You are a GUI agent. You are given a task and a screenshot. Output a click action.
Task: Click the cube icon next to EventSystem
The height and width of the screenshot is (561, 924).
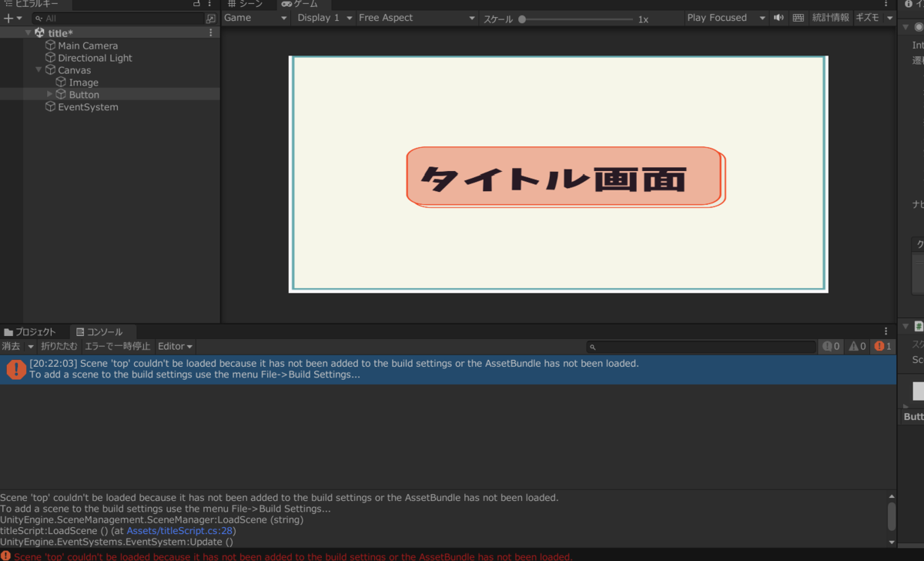[x=50, y=107]
